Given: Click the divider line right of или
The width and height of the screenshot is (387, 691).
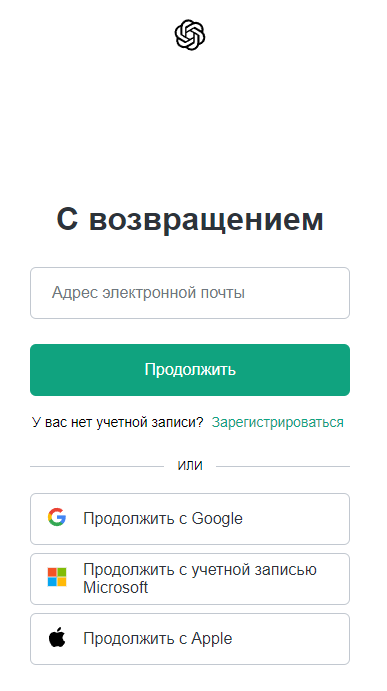Looking at the screenshot, I should pyautogui.click(x=283, y=466).
